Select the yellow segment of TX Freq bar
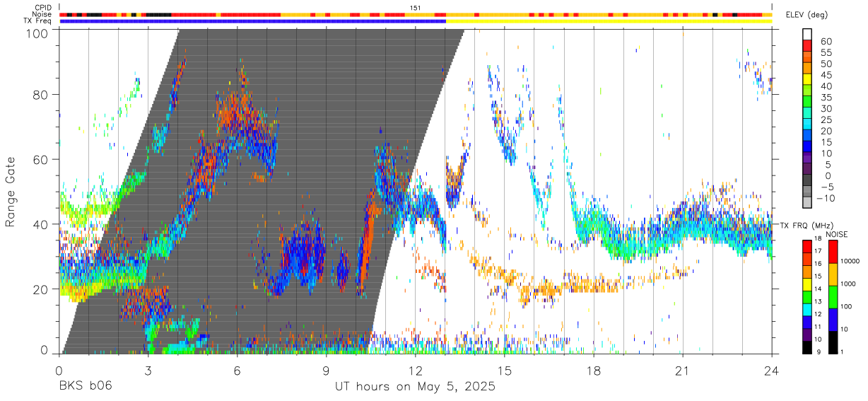 pyautogui.click(x=609, y=21)
